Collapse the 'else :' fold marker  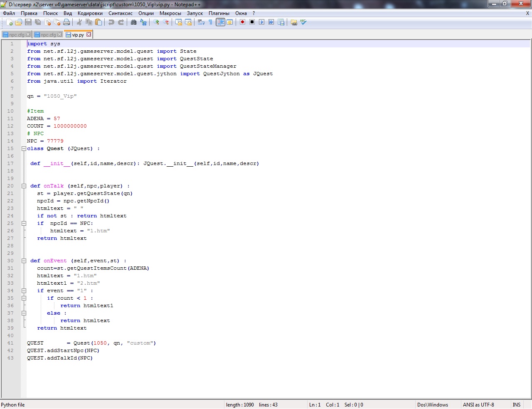point(24,313)
